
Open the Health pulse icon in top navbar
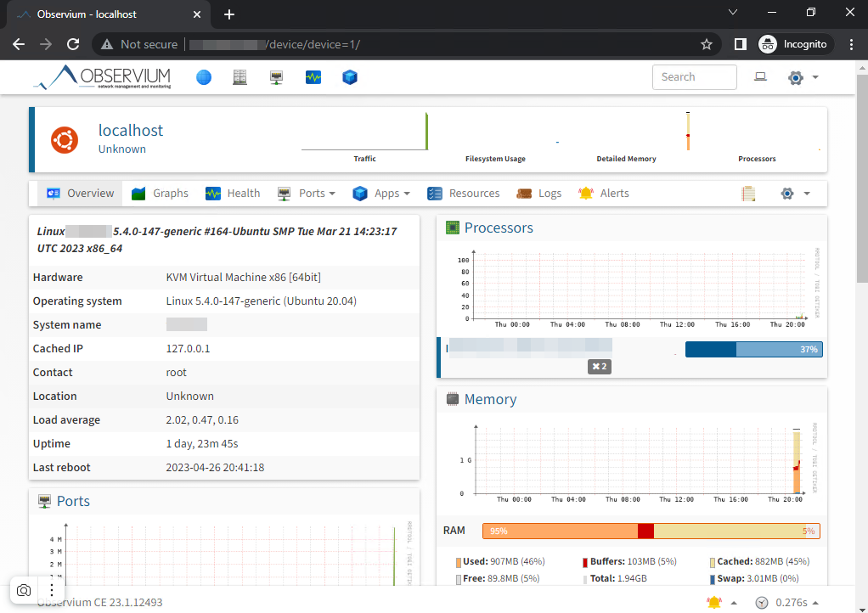coord(313,77)
